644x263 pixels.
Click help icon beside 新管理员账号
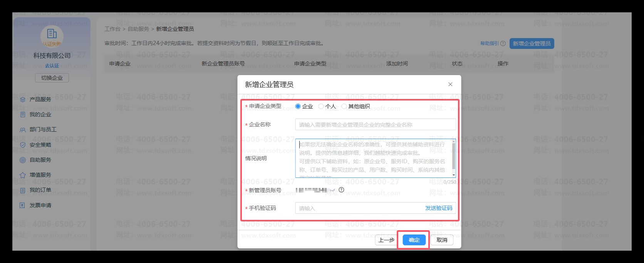(x=341, y=190)
